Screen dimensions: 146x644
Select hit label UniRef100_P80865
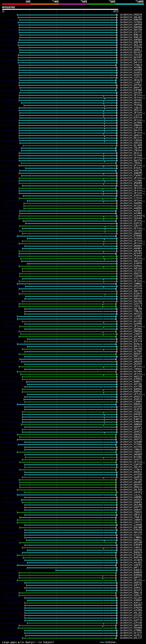pos(131,628)
